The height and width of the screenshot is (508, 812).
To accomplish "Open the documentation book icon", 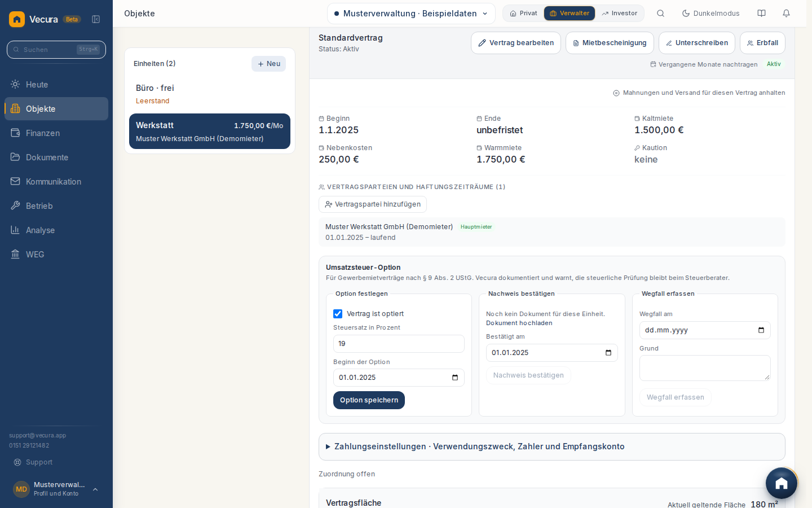I will pos(761,14).
